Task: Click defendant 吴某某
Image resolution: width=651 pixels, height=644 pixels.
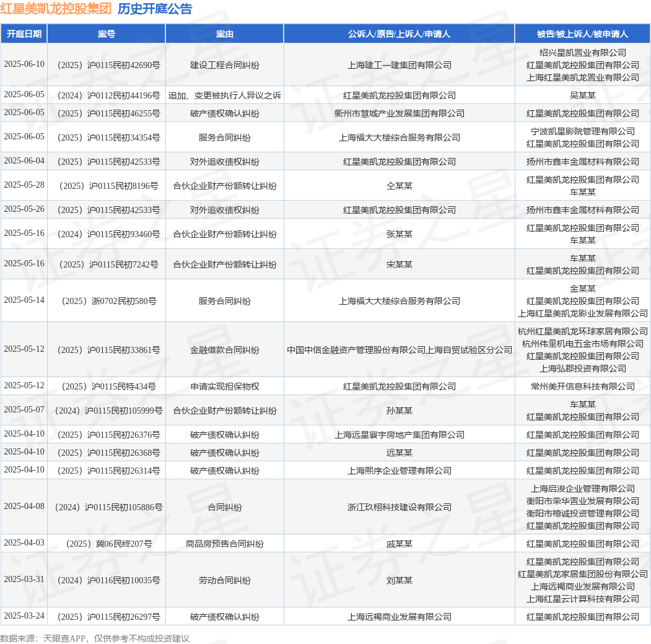Action: click(582, 95)
